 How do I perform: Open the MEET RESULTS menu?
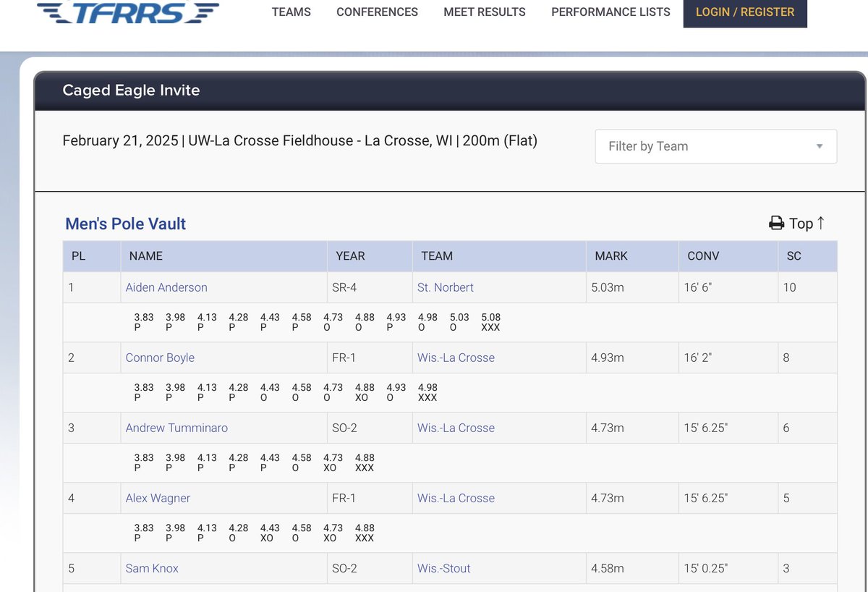pyautogui.click(x=485, y=12)
